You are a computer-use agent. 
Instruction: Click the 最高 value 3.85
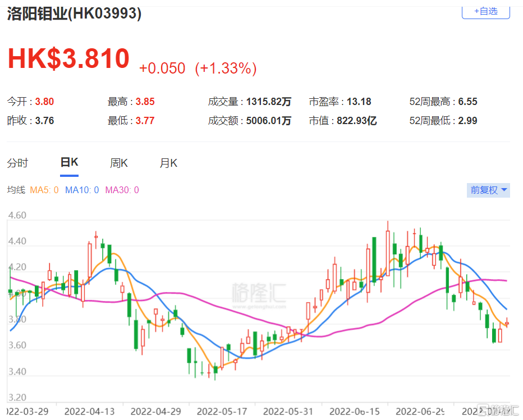click(x=145, y=102)
